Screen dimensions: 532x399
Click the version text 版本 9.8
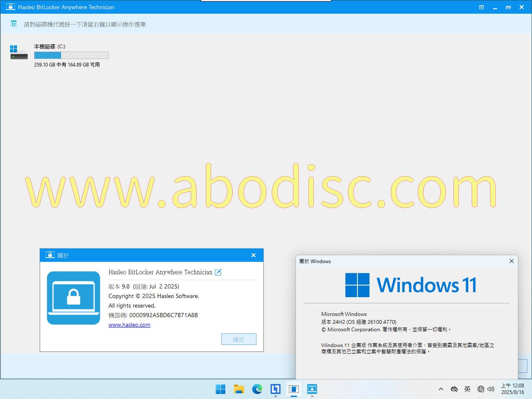[x=119, y=286]
